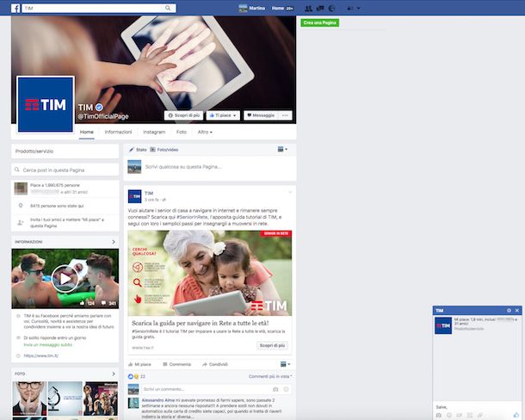The image size is (525, 420).
Task: Open friend requests icon in top bar
Action: [x=308, y=9]
